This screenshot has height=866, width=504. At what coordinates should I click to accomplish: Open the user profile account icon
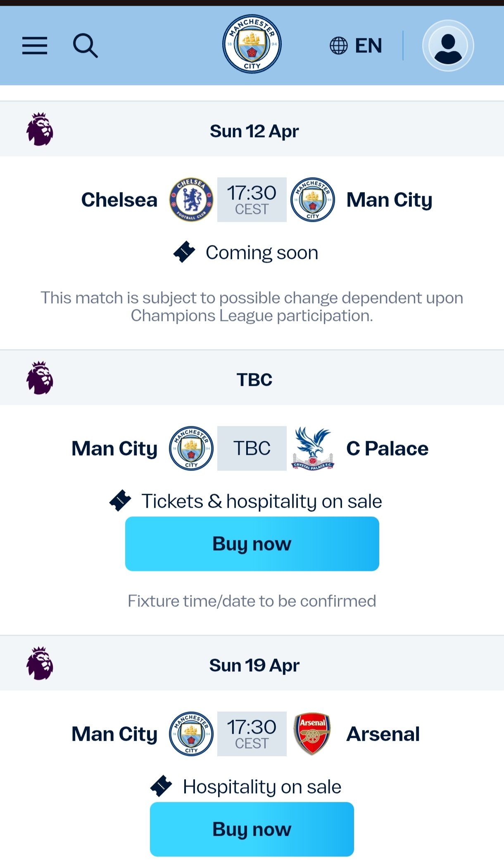click(x=448, y=45)
